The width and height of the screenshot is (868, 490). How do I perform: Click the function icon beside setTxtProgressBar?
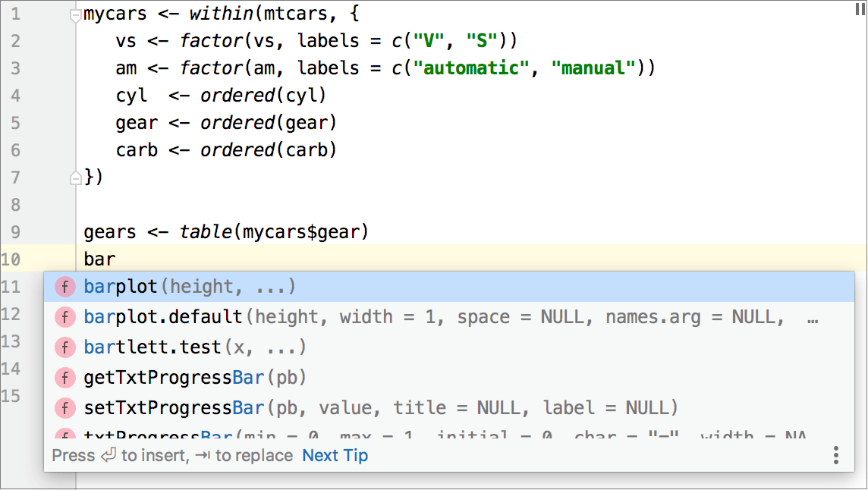click(64, 407)
